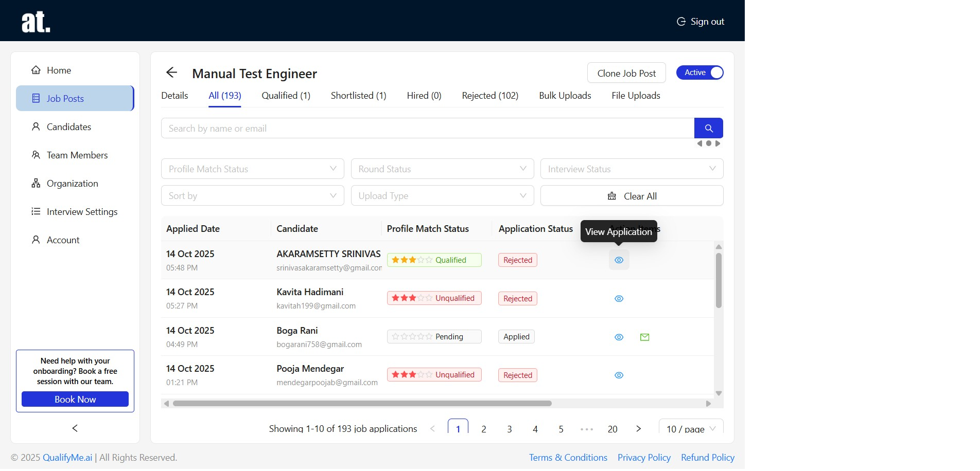
Task: Click the horizontal scrollbar under the table
Action: pyautogui.click(x=362, y=404)
